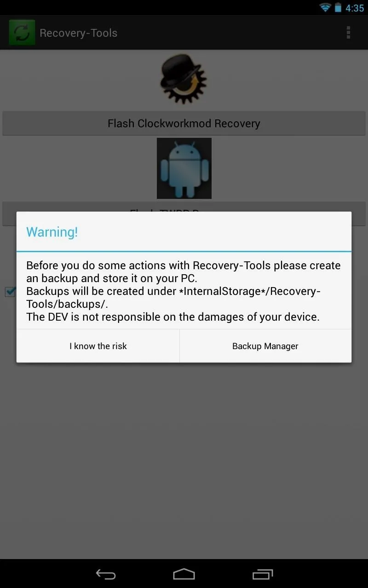Tap the Android back navigation button
Image resolution: width=368 pixels, height=588 pixels.
[105, 574]
